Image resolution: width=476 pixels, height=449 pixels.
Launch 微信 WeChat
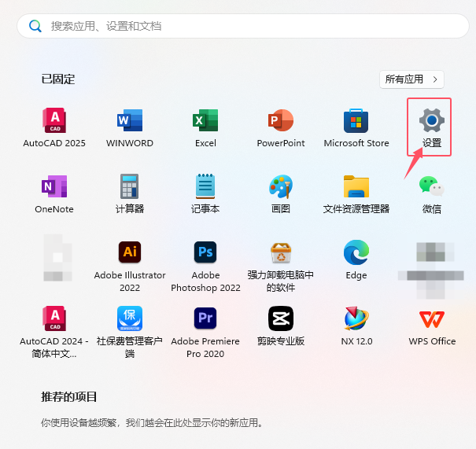click(x=432, y=194)
